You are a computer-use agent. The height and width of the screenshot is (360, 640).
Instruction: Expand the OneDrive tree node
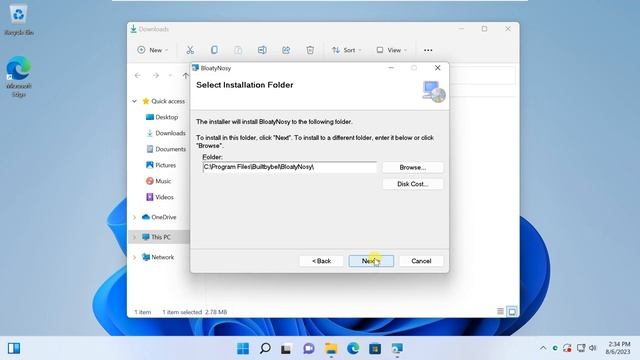[x=134, y=217]
